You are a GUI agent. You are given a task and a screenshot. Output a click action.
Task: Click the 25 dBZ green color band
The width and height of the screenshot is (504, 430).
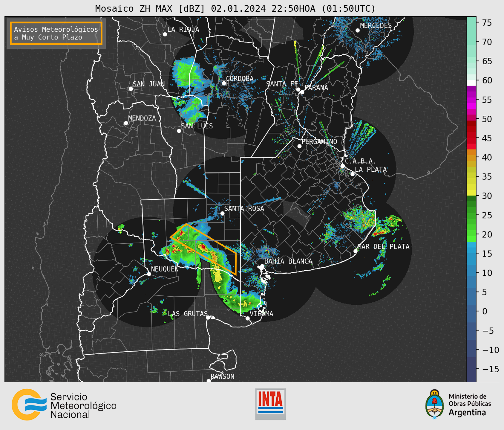pos(471,215)
